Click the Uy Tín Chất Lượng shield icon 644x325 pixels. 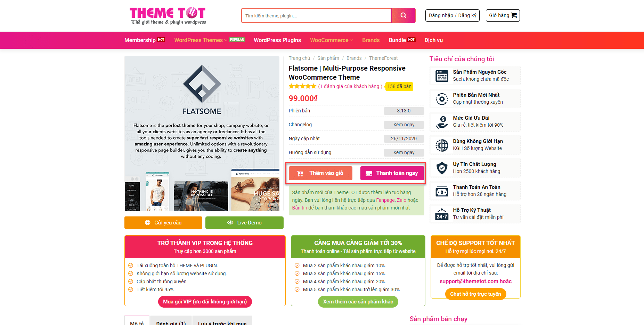point(442,168)
